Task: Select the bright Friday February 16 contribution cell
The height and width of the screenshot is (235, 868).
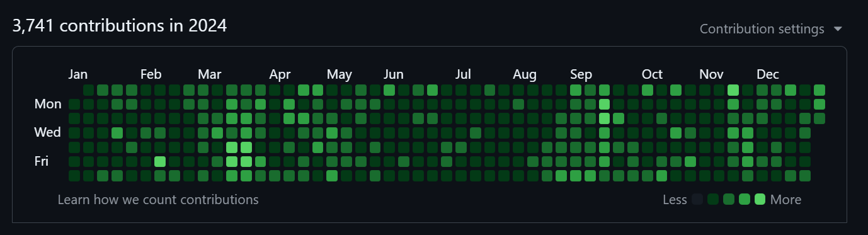Action: point(160,161)
